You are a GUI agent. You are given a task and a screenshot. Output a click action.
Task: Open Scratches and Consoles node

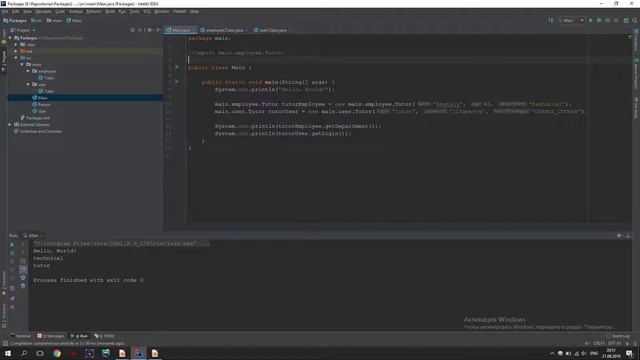click(x=38, y=131)
